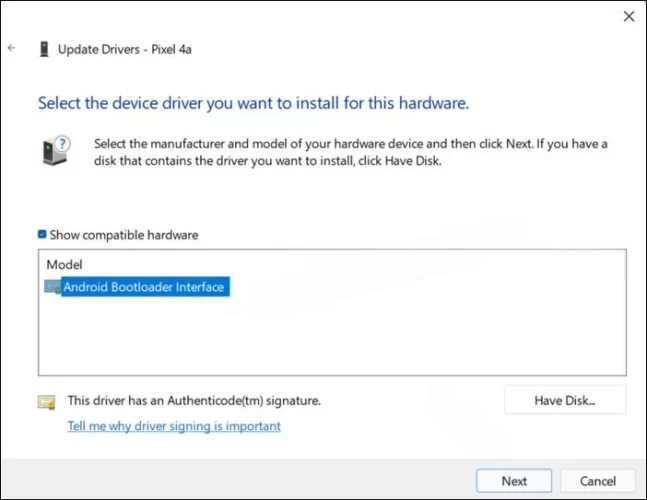Click the Android Bootloader Interface driver icon

click(53, 287)
